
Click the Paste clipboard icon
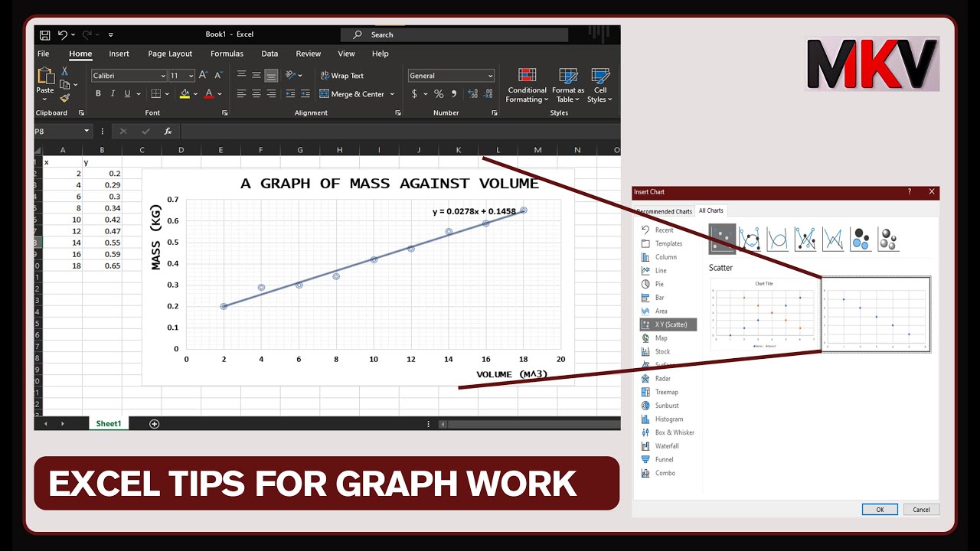coord(45,76)
